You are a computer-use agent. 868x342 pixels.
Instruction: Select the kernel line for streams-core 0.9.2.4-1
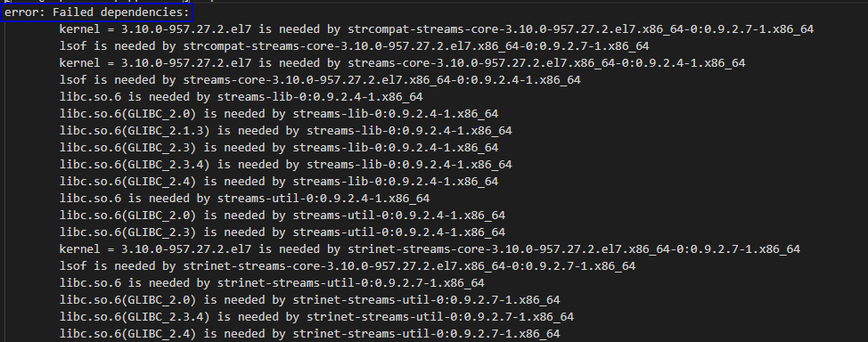(403, 63)
